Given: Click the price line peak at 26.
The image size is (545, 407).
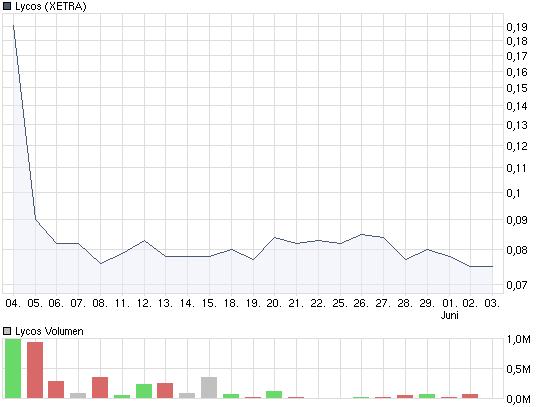Looking at the screenshot, I should [362, 234].
